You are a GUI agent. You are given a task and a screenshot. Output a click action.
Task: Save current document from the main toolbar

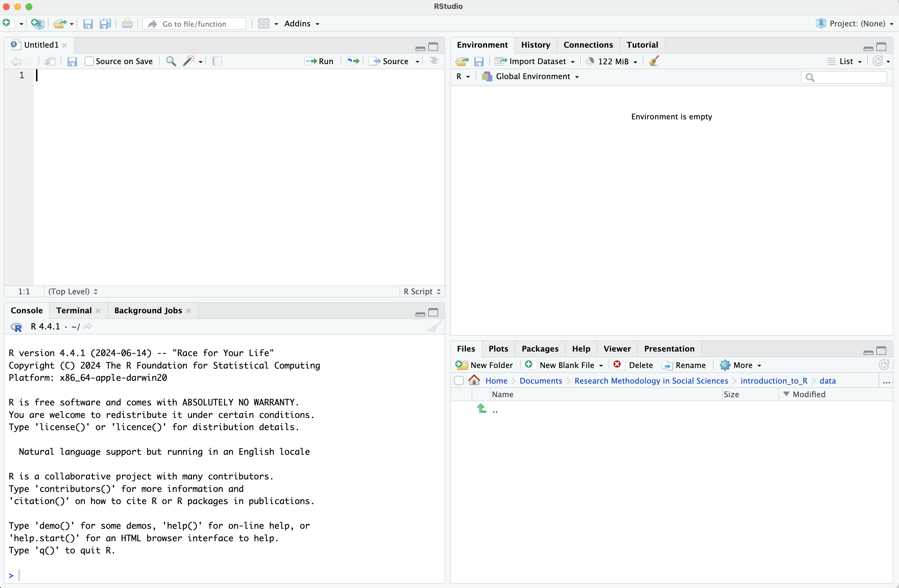point(88,24)
